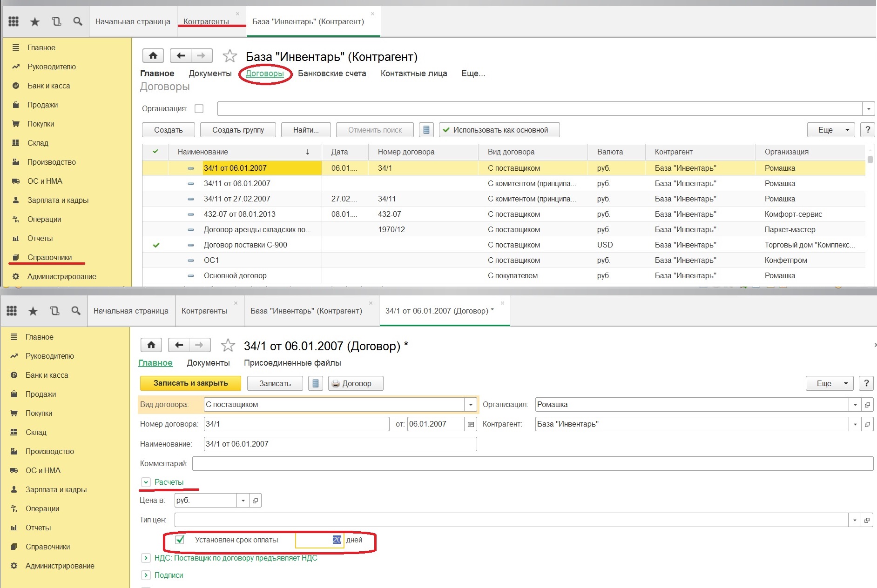
Task: Click the Создать button
Action: (169, 130)
